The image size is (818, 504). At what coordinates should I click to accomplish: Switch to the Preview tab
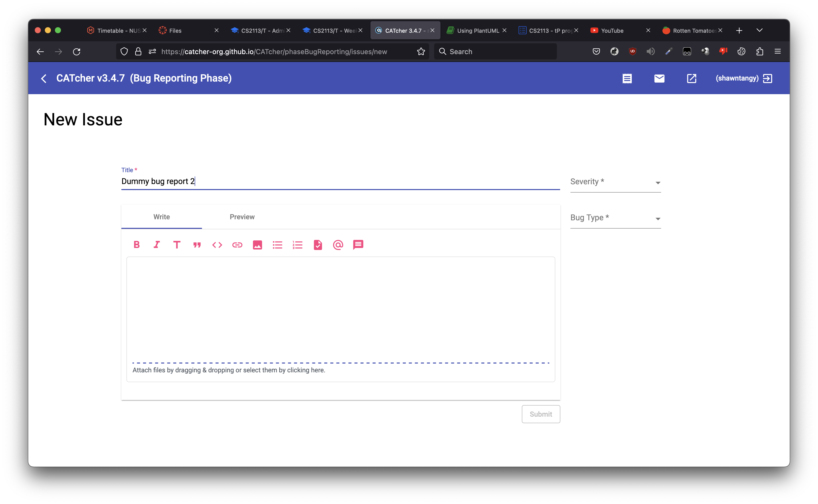click(242, 217)
